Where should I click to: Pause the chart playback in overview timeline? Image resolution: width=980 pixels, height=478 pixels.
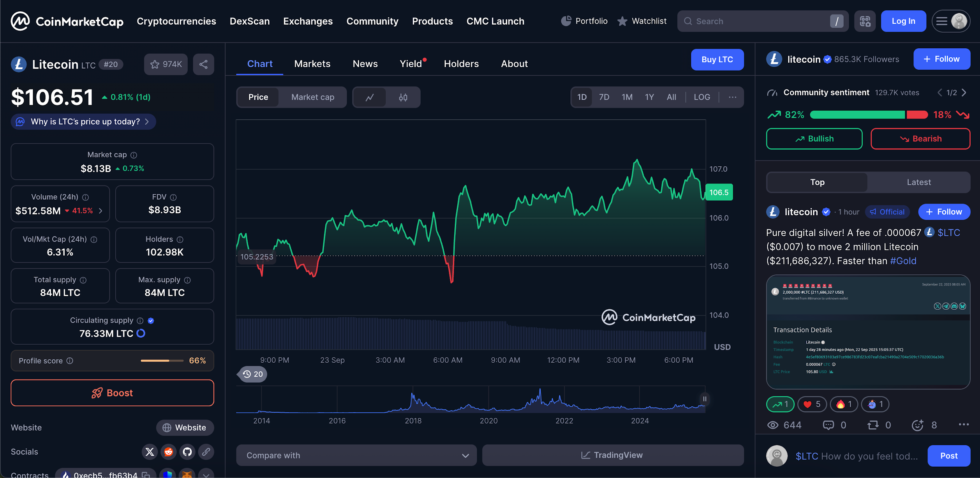tap(704, 399)
